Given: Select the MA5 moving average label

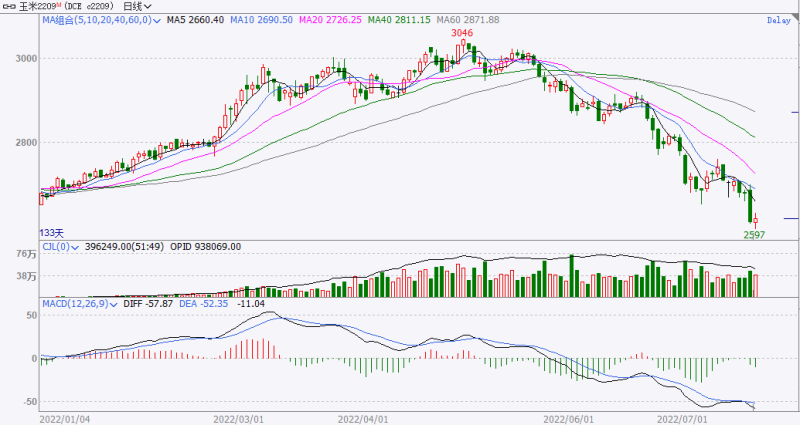Looking at the screenshot, I should [x=197, y=19].
